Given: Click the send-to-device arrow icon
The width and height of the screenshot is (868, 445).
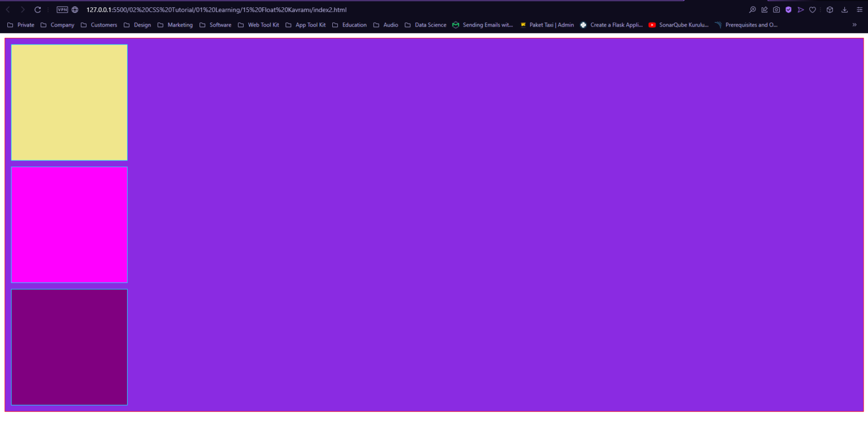Looking at the screenshot, I should (801, 10).
